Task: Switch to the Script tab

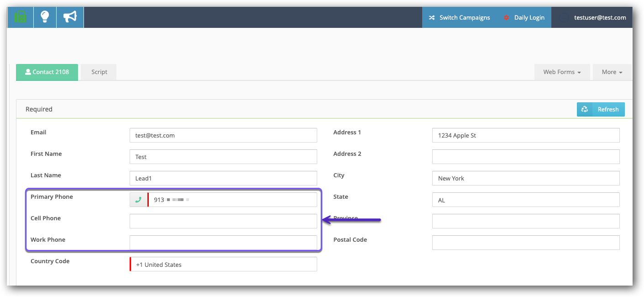Action: tap(99, 72)
